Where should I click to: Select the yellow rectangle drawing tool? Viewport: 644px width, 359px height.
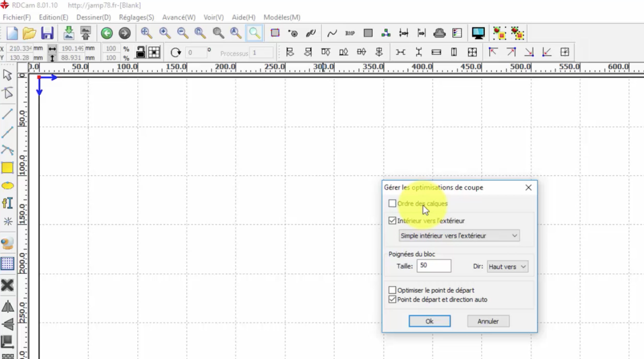point(8,168)
